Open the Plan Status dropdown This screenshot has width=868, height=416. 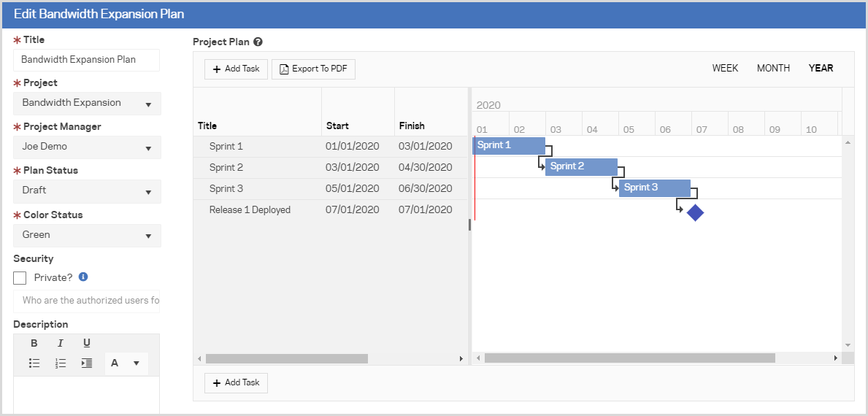click(87, 190)
